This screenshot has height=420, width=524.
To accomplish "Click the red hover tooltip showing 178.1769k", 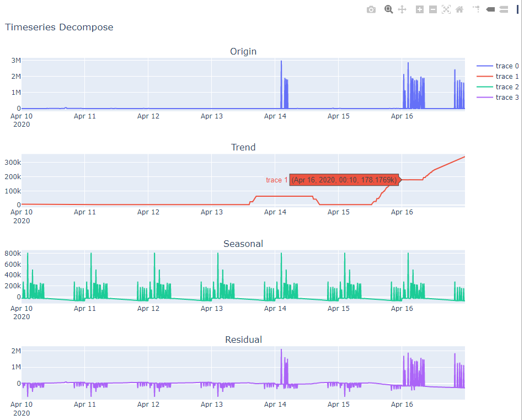I will (344, 180).
